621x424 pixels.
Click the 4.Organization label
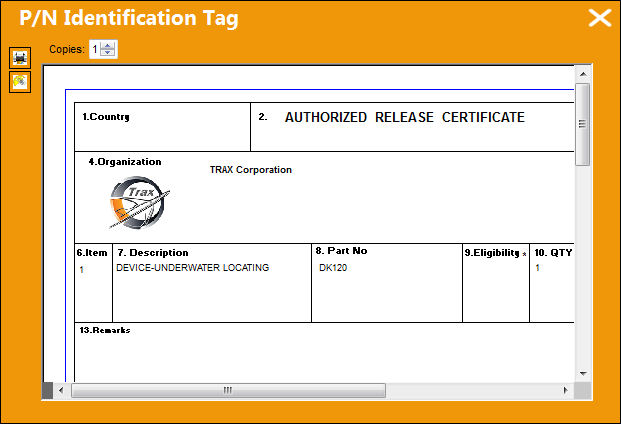125,162
